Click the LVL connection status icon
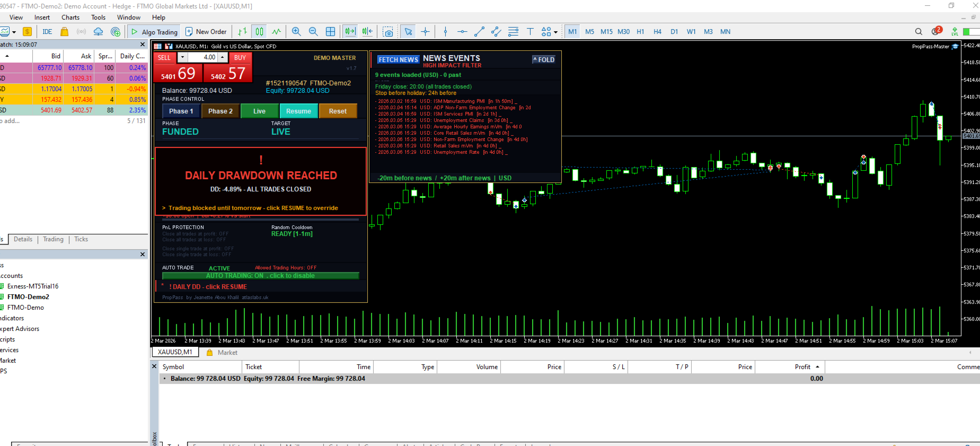Screen dimensions: 980x446 click(955, 32)
